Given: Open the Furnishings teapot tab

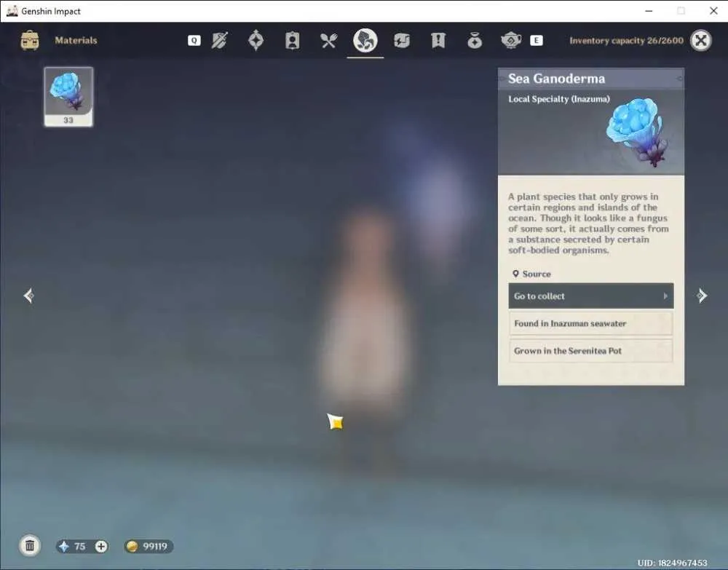Looking at the screenshot, I should (x=511, y=40).
